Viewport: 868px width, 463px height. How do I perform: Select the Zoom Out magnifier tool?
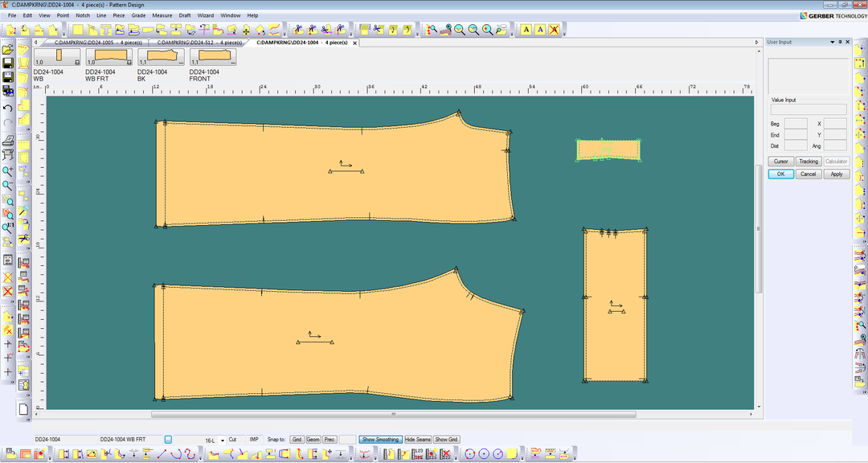tap(8, 185)
